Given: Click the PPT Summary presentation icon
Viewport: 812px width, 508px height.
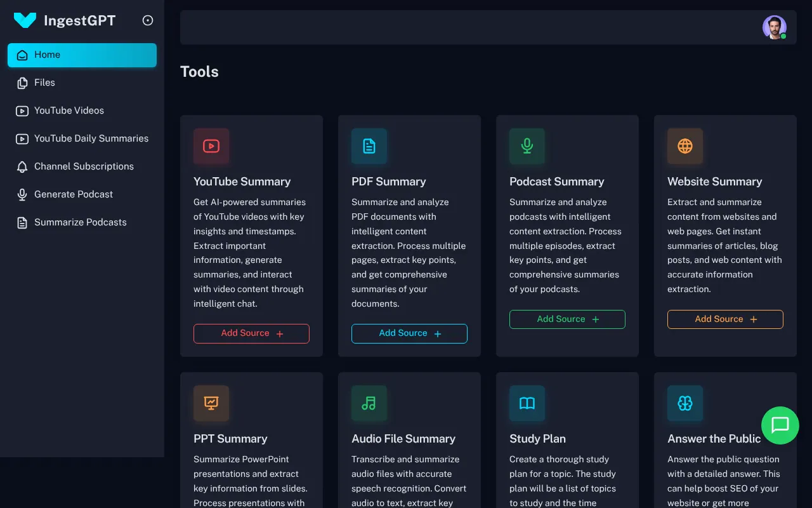Looking at the screenshot, I should coord(211,403).
